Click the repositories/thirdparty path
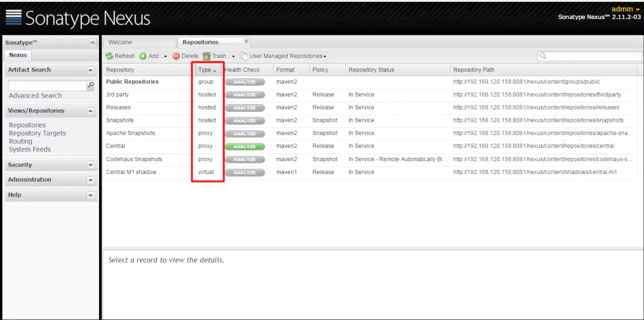The width and height of the screenshot is (644, 320). [537, 95]
